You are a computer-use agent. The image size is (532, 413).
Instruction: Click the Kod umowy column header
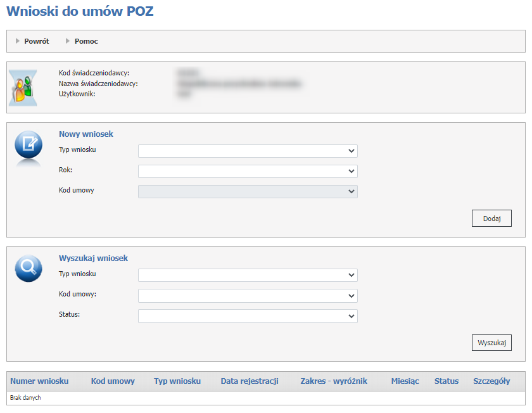[113, 381]
